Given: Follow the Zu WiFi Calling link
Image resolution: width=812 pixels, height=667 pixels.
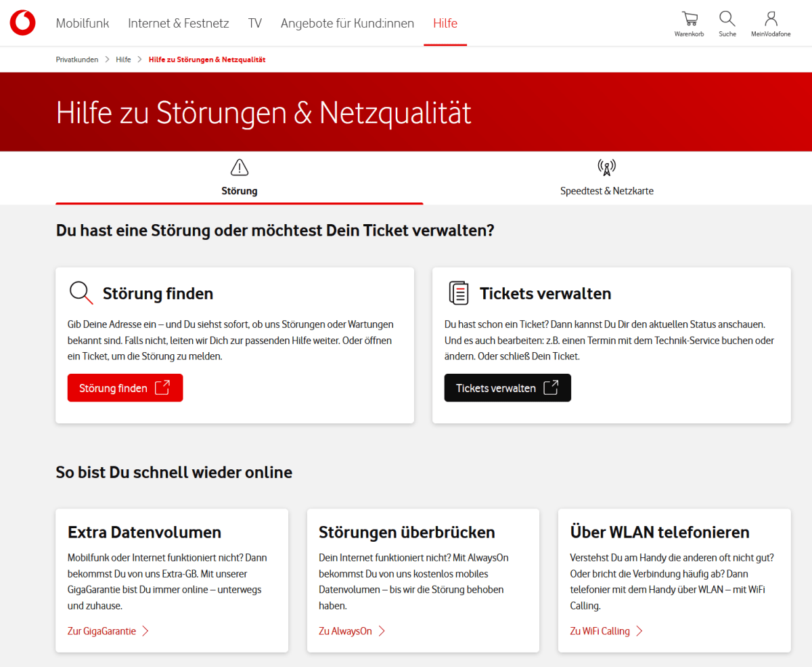Looking at the screenshot, I should pyautogui.click(x=601, y=630).
